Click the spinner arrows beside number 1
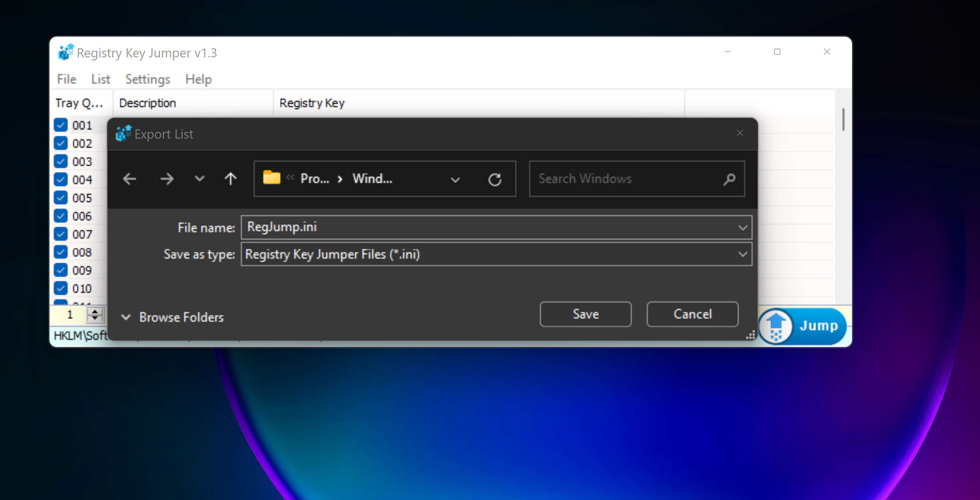Image resolution: width=980 pixels, height=500 pixels. pyautogui.click(x=95, y=315)
